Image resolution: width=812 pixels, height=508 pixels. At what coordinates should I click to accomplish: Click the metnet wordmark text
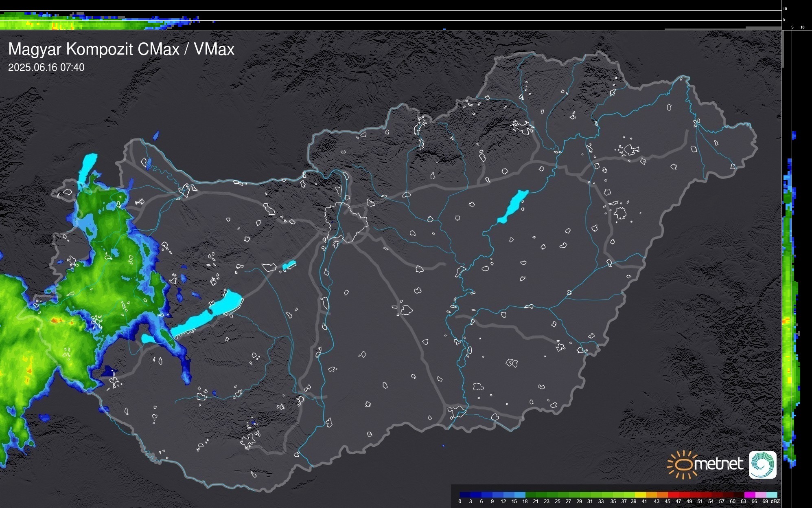coord(718,464)
